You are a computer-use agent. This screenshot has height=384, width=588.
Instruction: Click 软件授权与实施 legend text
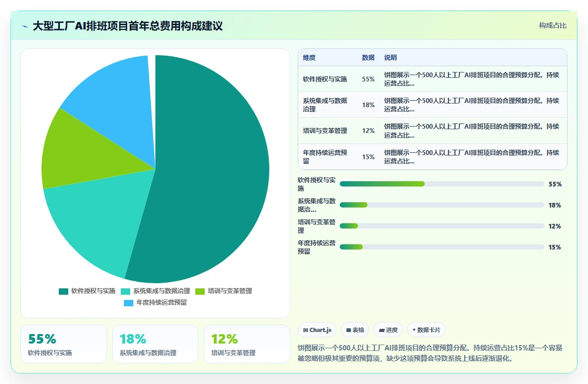click(93, 291)
